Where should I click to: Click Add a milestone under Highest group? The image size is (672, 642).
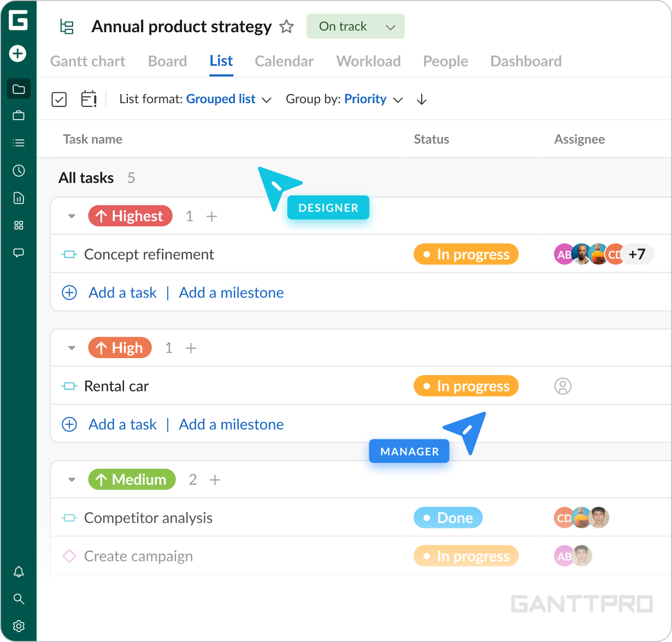(231, 293)
